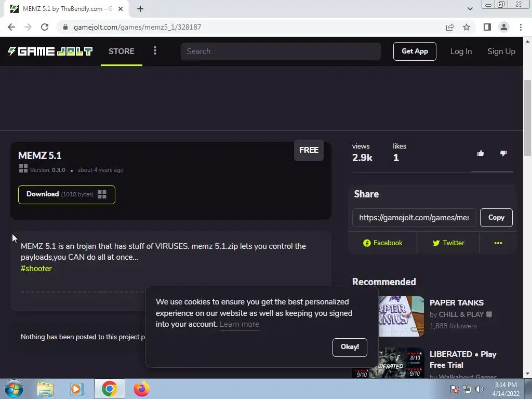Viewport: 532px width, 399px height.
Task: Click the FREE price badge
Action: tap(309, 150)
